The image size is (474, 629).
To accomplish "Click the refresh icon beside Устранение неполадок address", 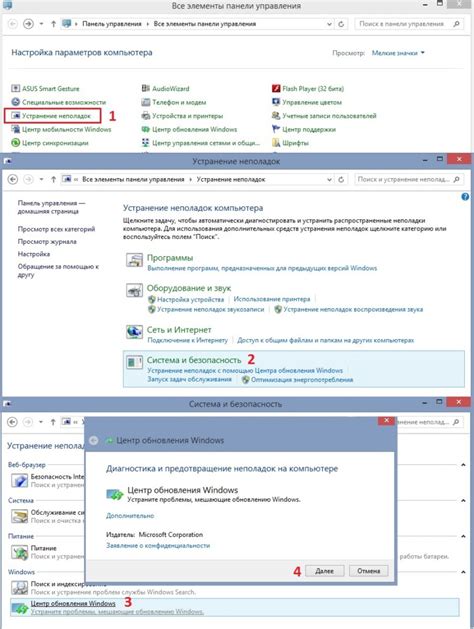I will [x=341, y=179].
